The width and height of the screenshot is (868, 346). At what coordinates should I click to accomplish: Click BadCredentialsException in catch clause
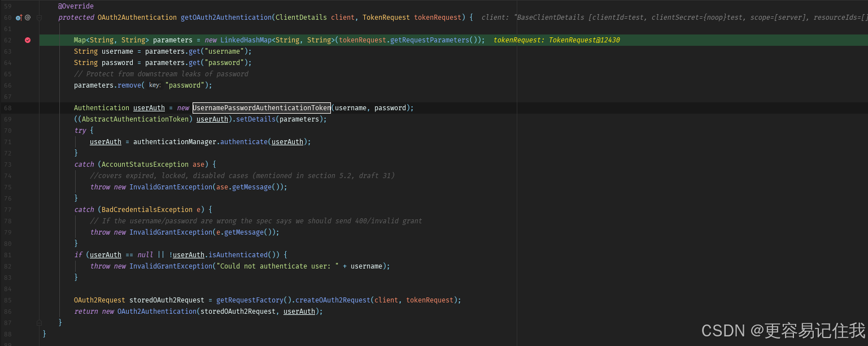pos(147,210)
